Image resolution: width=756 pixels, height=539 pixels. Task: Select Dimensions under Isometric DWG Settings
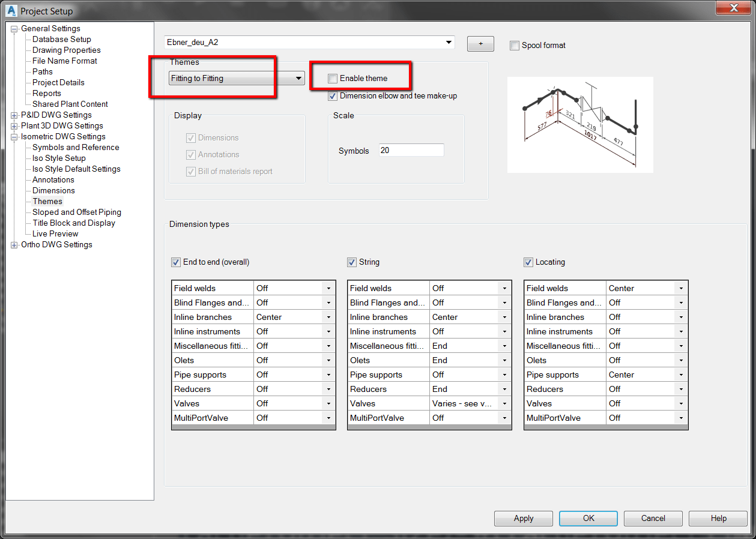tap(53, 191)
